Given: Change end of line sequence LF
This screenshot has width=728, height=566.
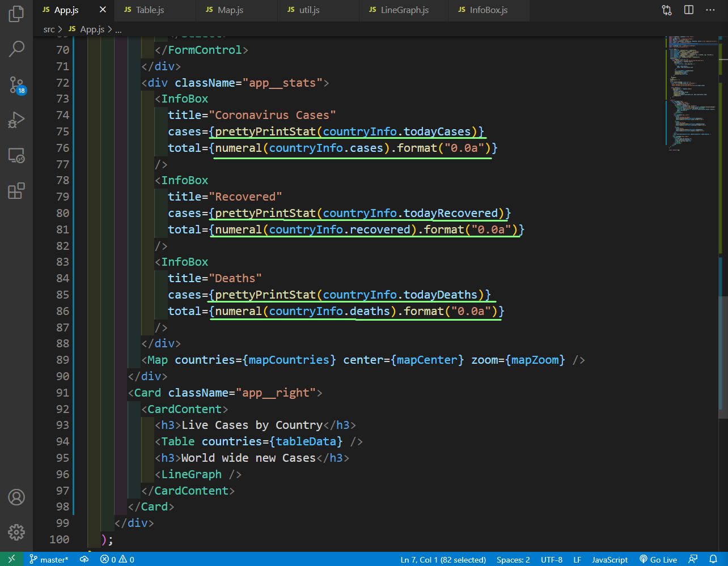Looking at the screenshot, I should coord(577,559).
